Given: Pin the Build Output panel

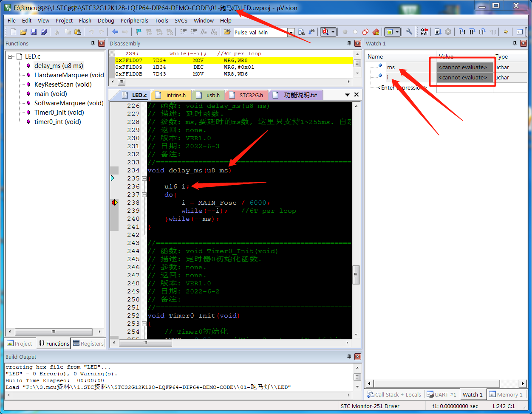Looking at the screenshot, I should point(349,357).
